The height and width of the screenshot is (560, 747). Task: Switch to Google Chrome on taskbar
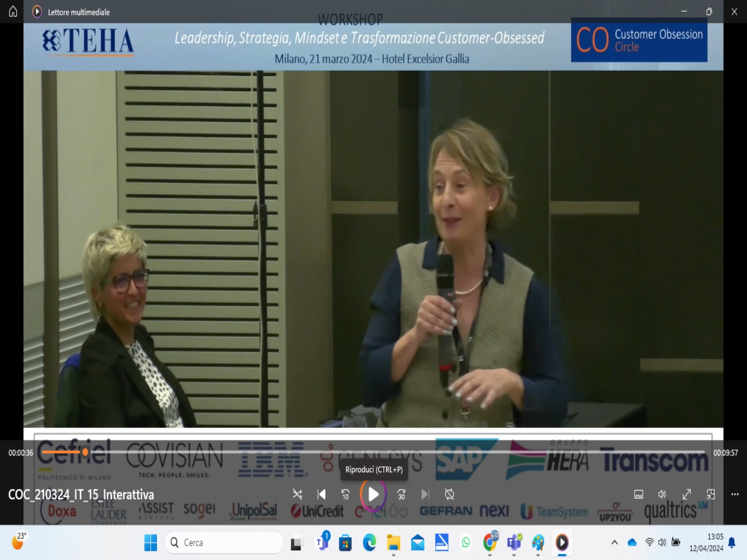coord(490,542)
